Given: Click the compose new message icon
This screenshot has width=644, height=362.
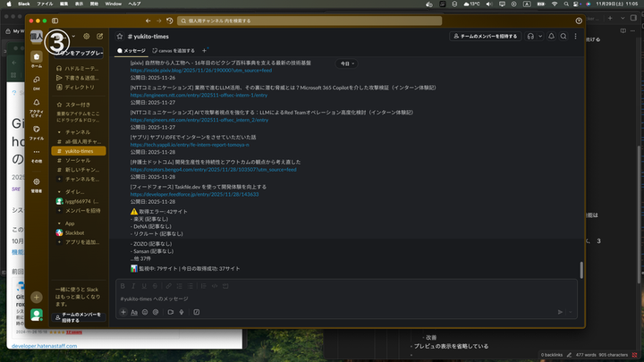Looking at the screenshot, I should 99,37.
